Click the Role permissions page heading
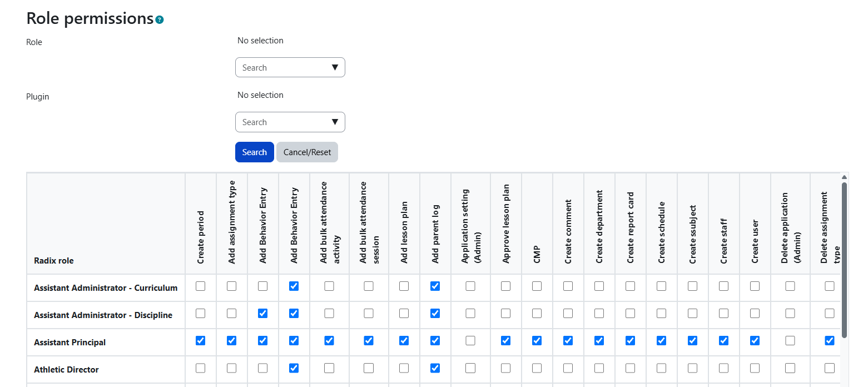This screenshot has width=868, height=387. pos(90,18)
